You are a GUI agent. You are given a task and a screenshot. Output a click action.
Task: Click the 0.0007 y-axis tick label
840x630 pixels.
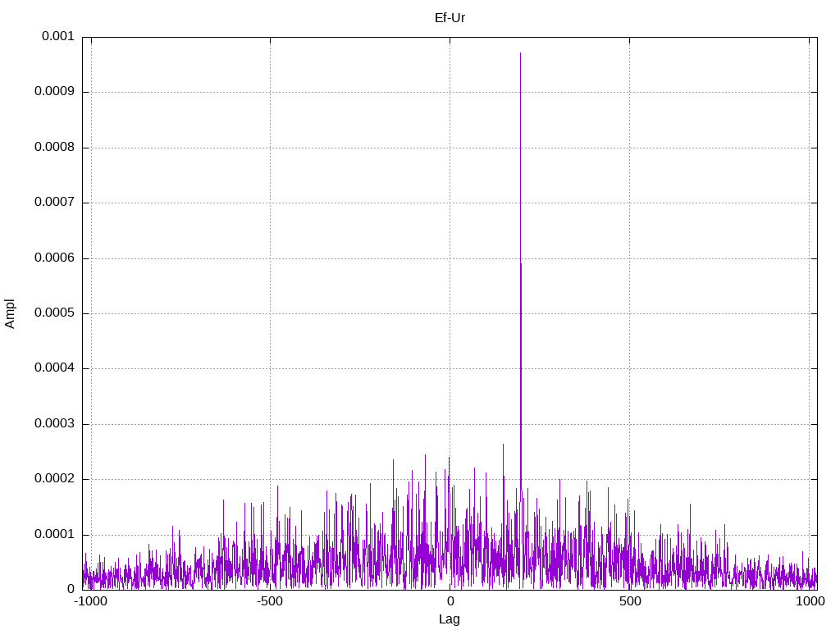[54, 203]
